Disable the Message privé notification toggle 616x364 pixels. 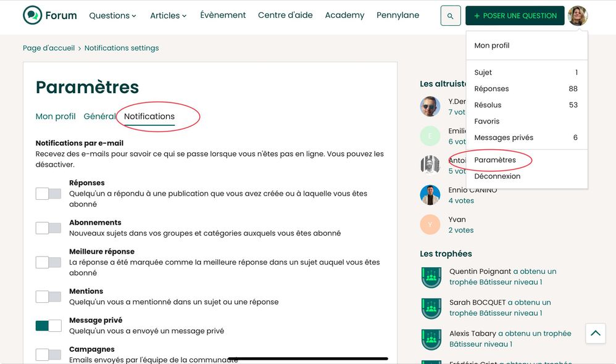point(48,326)
